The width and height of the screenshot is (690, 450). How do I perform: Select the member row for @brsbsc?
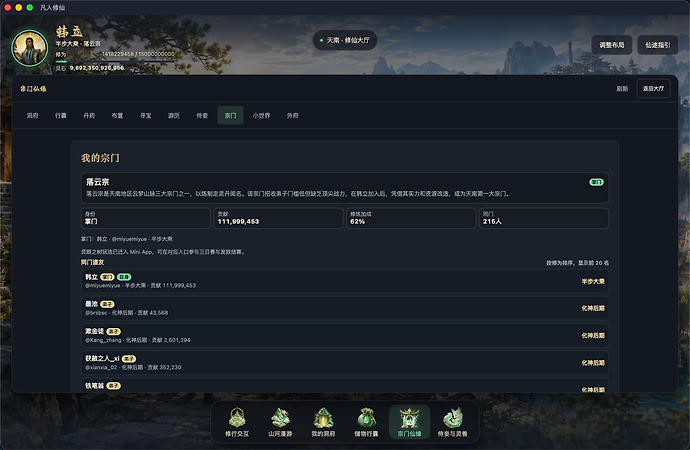click(x=345, y=308)
